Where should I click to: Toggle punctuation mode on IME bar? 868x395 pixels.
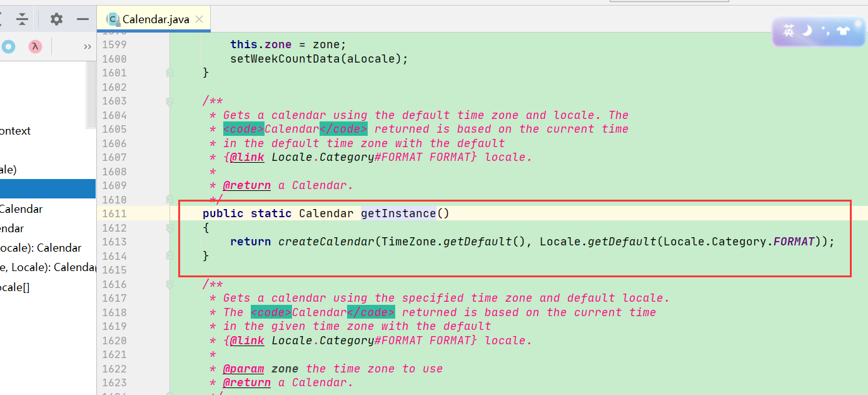click(x=825, y=31)
